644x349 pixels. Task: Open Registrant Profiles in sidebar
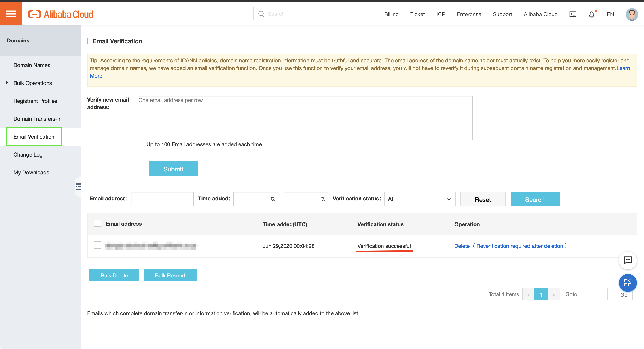35,101
